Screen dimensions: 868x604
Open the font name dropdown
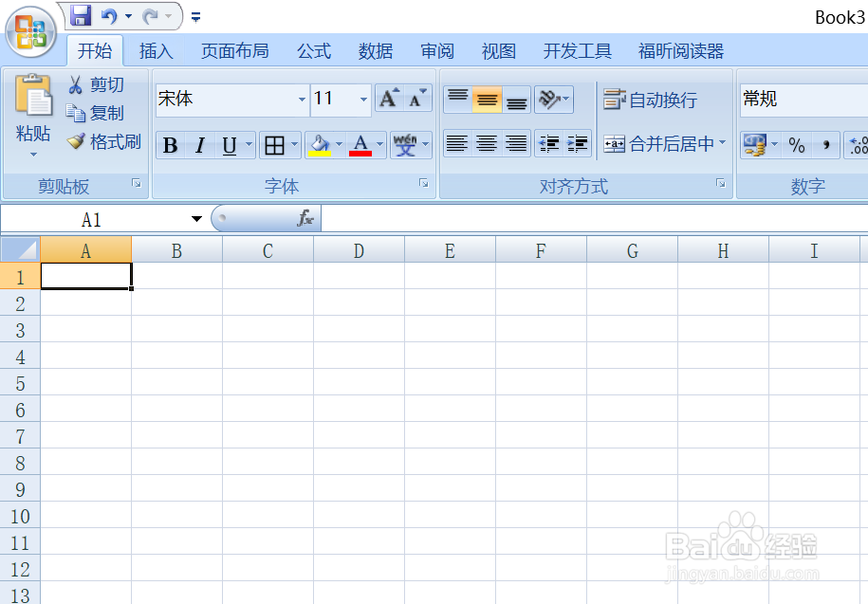tap(302, 99)
